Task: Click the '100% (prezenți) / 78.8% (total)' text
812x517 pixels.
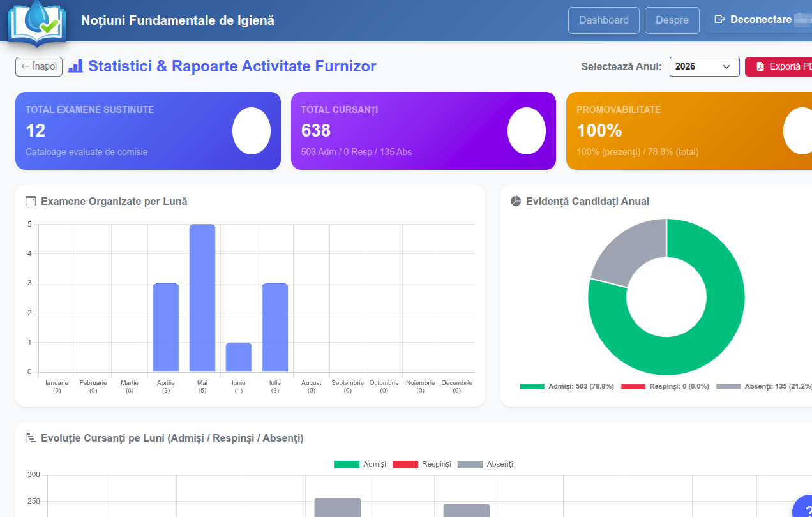Action: pos(638,152)
